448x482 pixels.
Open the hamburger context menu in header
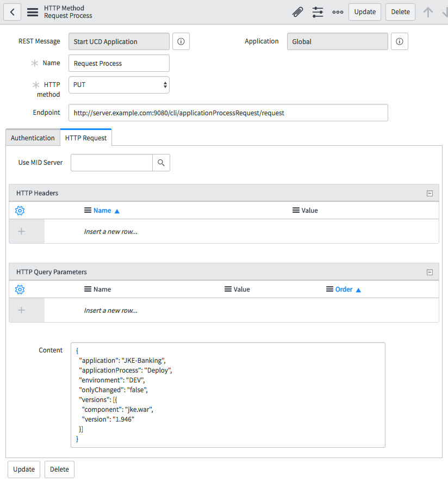(33, 12)
